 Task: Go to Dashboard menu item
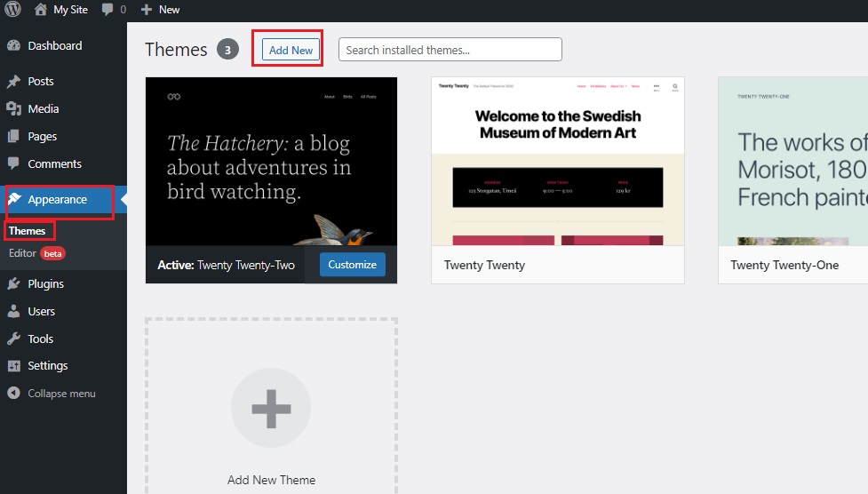55,46
